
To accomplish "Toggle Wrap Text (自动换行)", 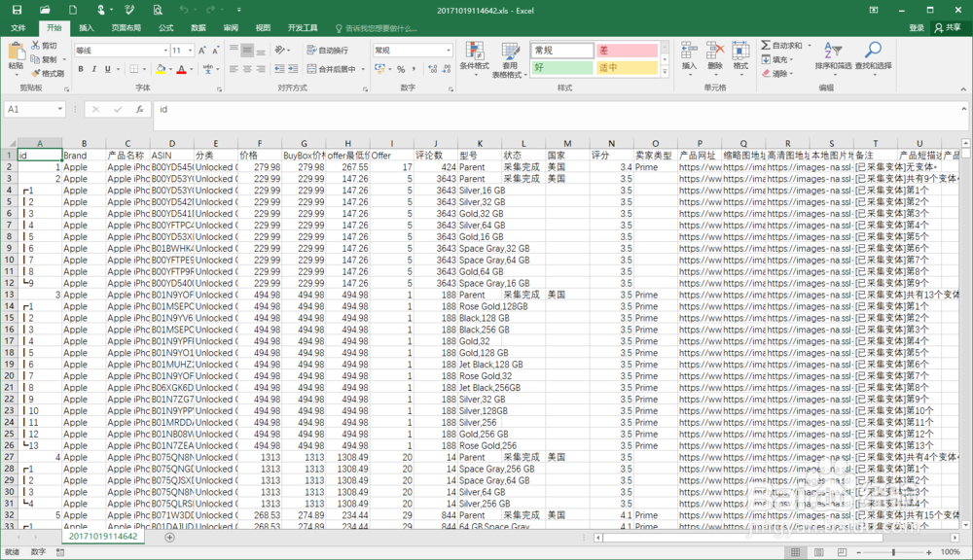I will pyautogui.click(x=328, y=51).
